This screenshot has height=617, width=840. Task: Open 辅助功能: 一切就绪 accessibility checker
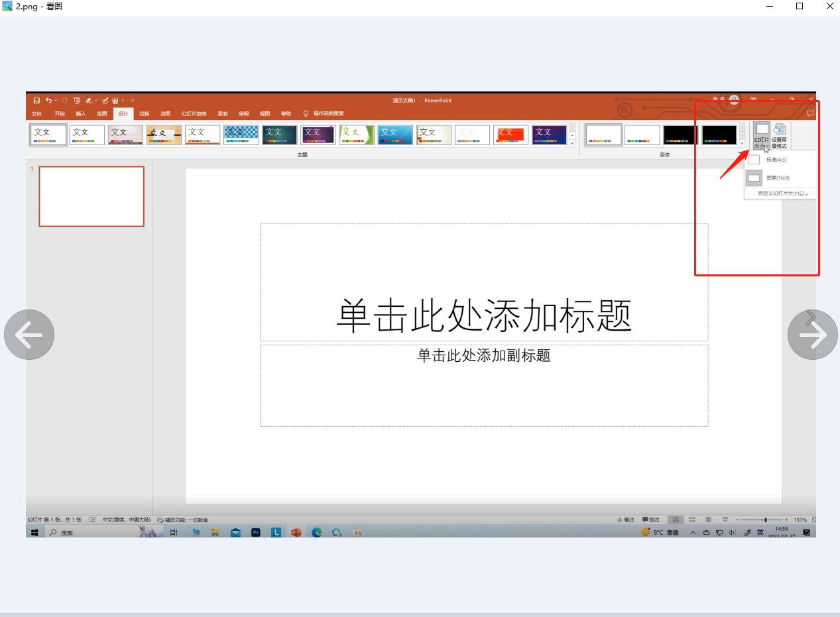[182, 520]
